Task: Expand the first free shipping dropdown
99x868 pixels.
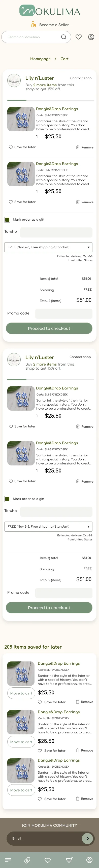Action: [48, 247]
